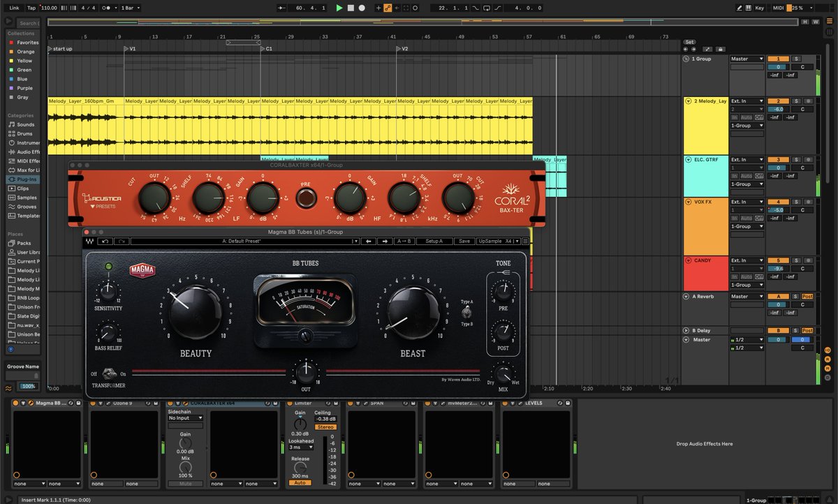Click the Beauty knob in Magma BB Tubes
838x504 pixels.
pyautogui.click(x=195, y=312)
